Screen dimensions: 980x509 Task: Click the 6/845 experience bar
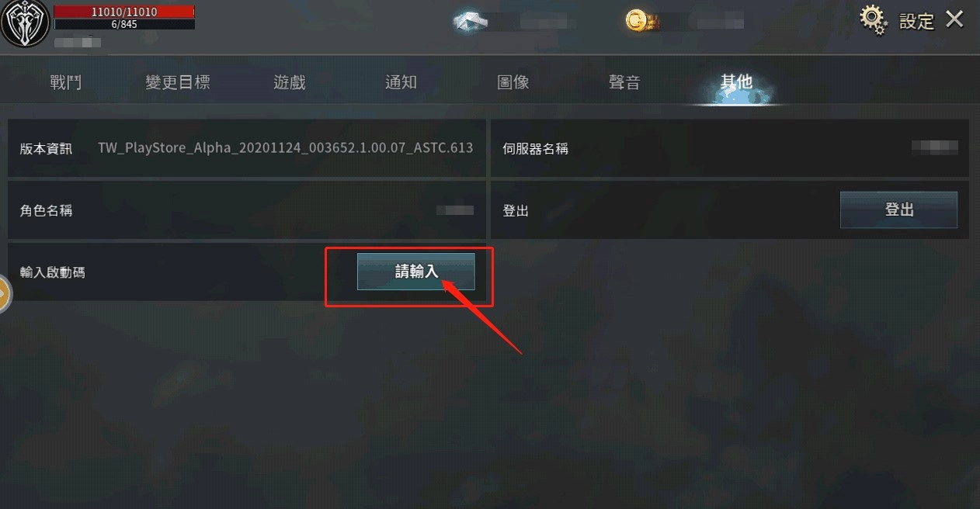124,24
